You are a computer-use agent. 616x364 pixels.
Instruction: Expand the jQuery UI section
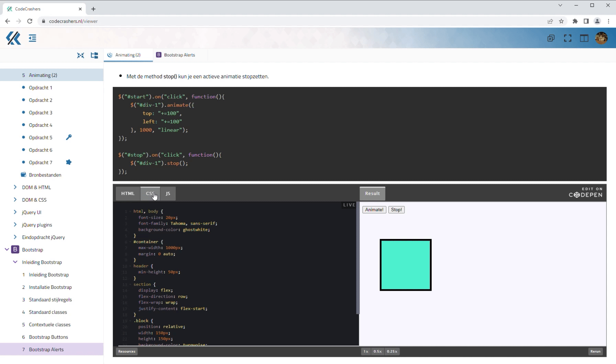(x=15, y=212)
